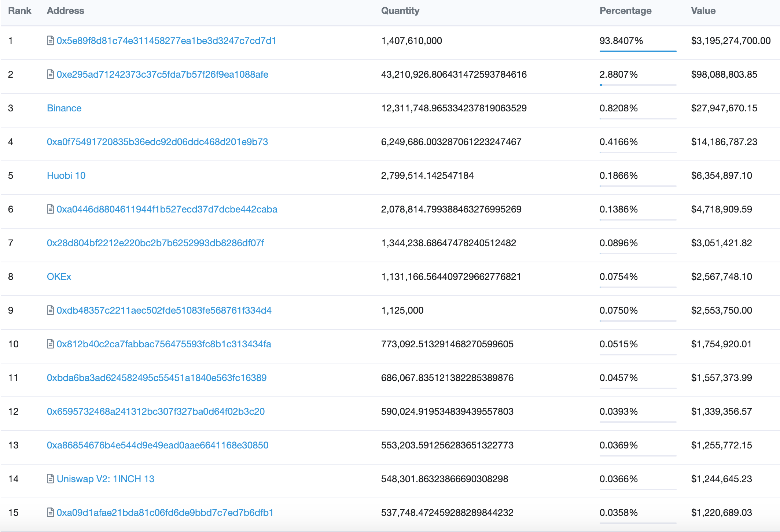This screenshot has width=780, height=532.
Task: Select value $1,754,920.01
Action: pyautogui.click(x=722, y=344)
